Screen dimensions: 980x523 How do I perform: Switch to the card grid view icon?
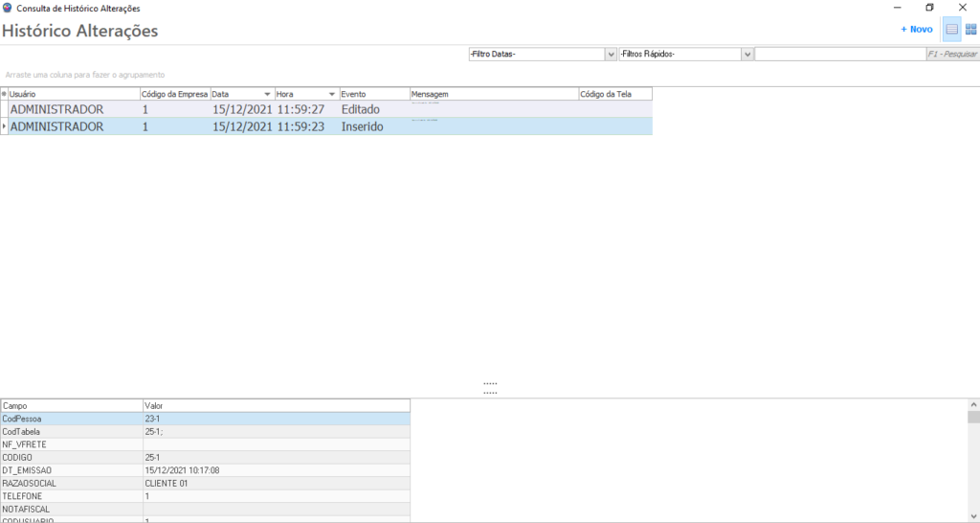coord(970,30)
